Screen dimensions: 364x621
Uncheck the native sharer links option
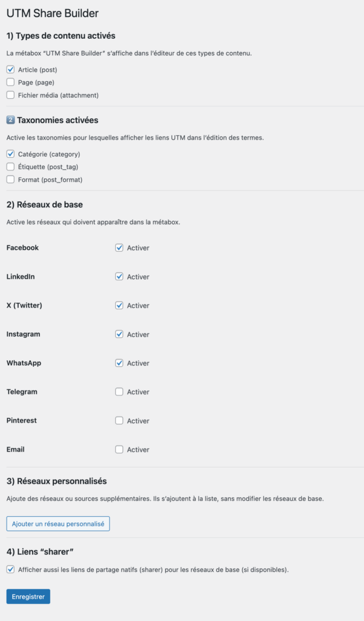click(10, 569)
